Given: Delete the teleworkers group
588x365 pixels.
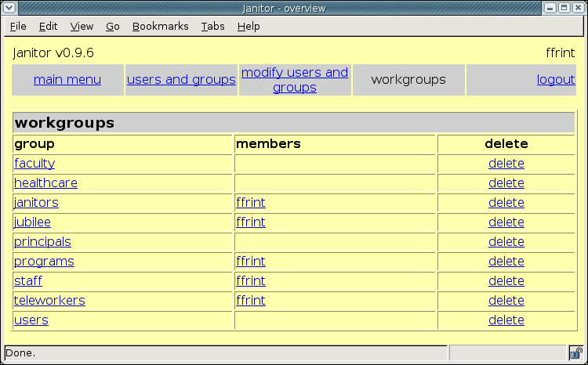Looking at the screenshot, I should [x=506, y=300].
